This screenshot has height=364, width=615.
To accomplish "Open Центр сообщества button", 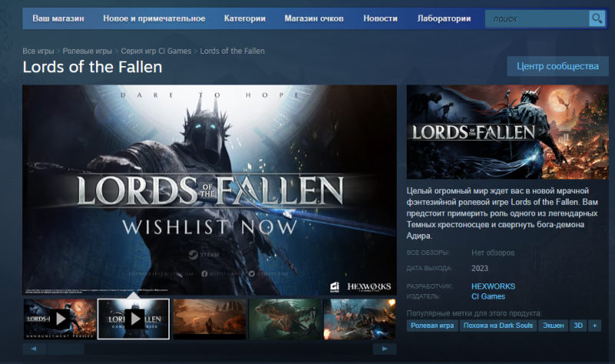I will coord(557,66).
